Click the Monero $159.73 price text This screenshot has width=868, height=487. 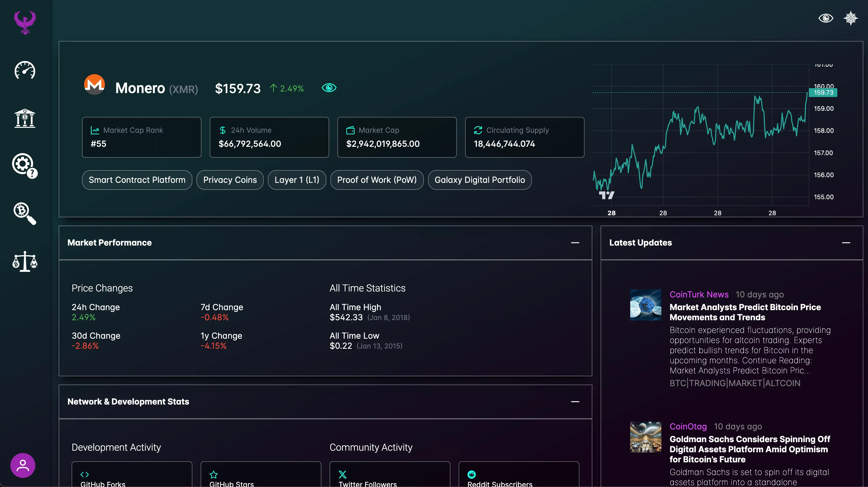tap(238, 88)
